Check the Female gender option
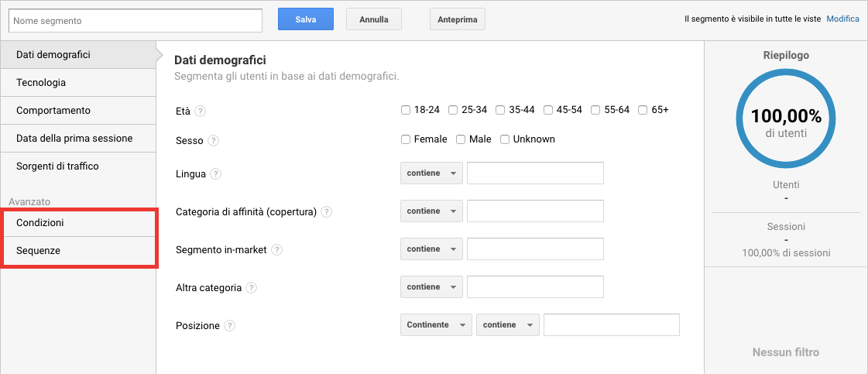Viewport: 868px width, 374px height. point(406,139)
